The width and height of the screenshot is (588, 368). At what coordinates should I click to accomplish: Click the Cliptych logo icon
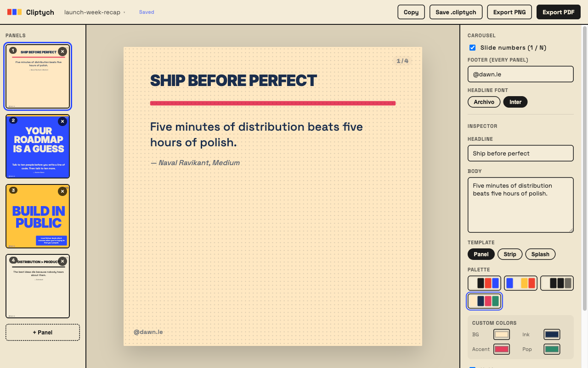(14, 12)
